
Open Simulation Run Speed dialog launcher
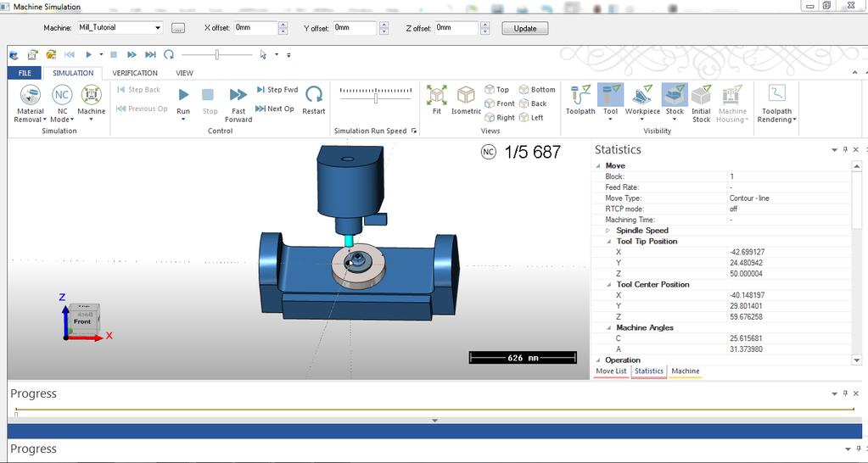pyautogui.click(x=414, y=131)
